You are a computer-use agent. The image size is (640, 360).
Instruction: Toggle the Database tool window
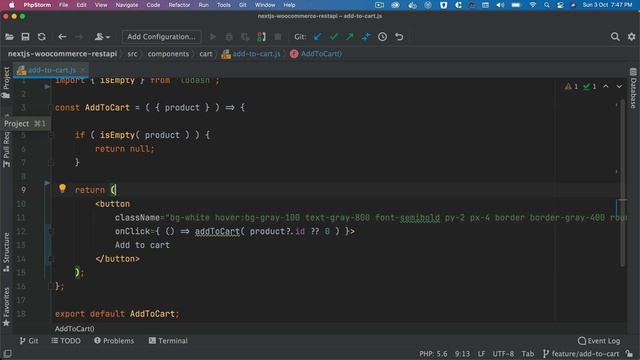coord(633,88)
